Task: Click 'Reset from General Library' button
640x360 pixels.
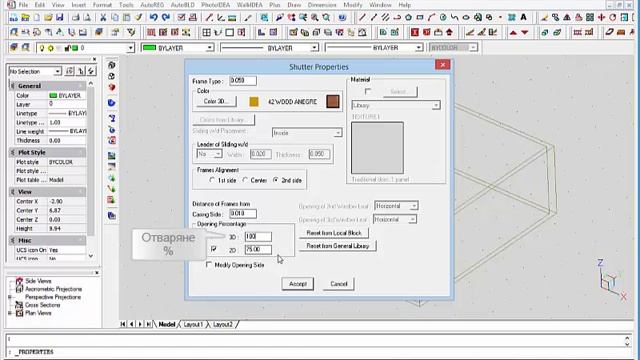Action: [x=338, y=246]
